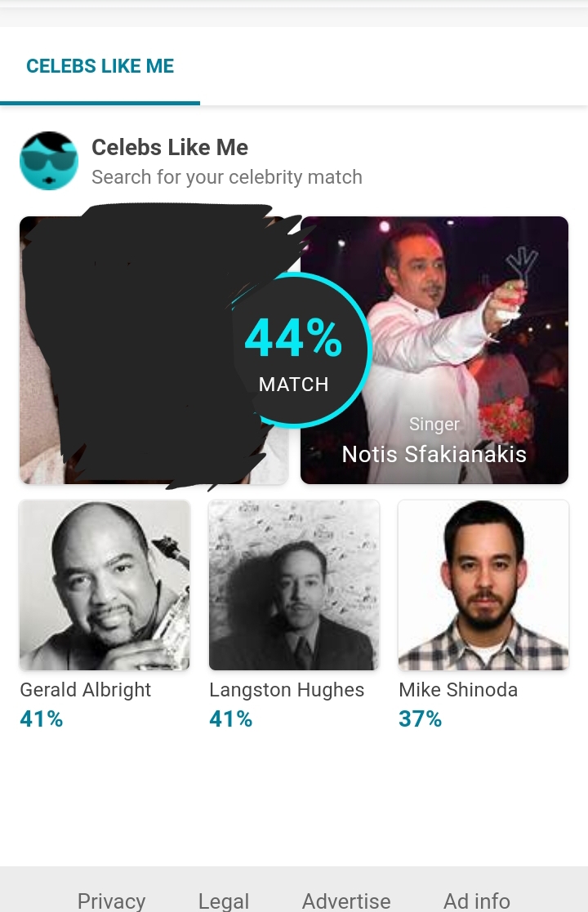Open the Privacy footer link
The width and height of the screenshot is (588, 912).
point(111,901)
